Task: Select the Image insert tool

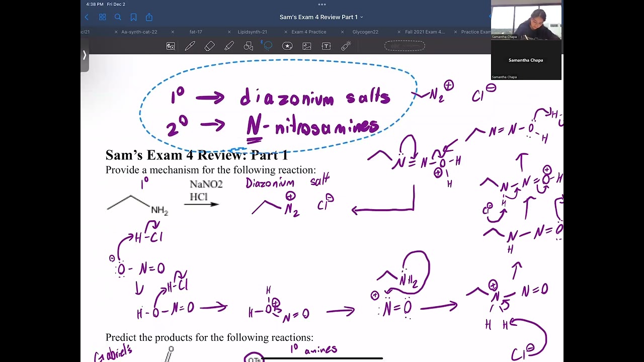Action: click(307, 46)
